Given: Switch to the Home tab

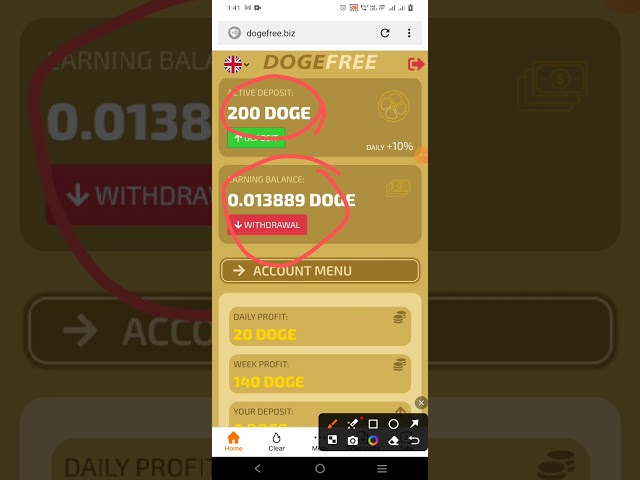Looking at the screenshot, I should coord(233,441).
